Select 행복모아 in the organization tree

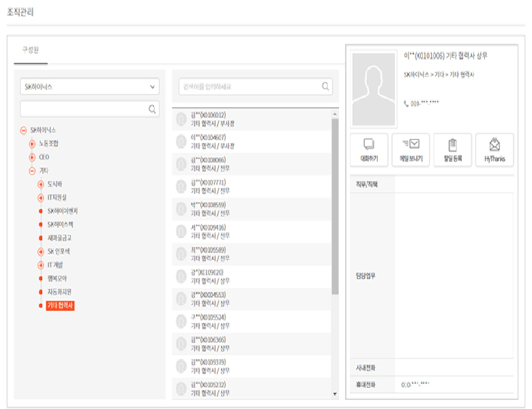point(59,279)
